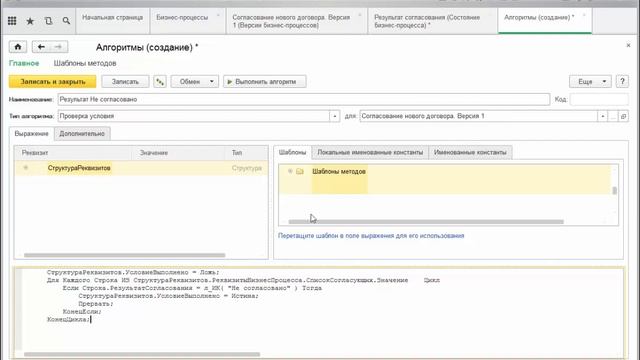This screenshot has height=360, width=640.
Task: Select СтруктураРеквизитов row text
Action: point(79,168)
